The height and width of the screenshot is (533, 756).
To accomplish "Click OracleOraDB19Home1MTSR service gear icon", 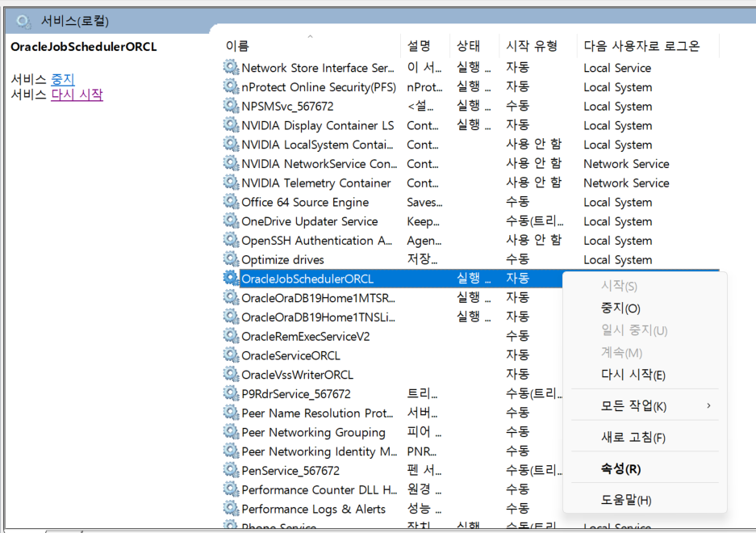I will point(231,297).
